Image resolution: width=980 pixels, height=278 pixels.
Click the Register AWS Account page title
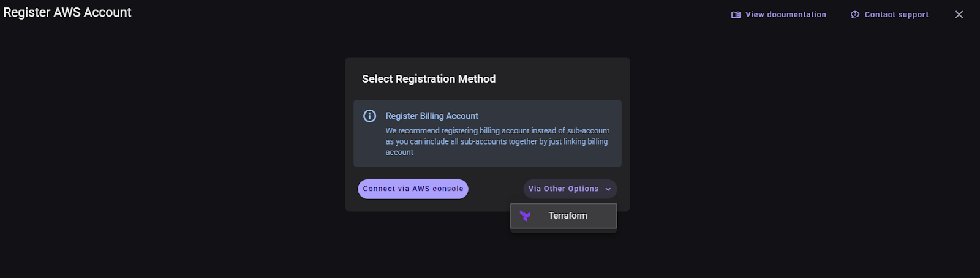coord(67,12)
